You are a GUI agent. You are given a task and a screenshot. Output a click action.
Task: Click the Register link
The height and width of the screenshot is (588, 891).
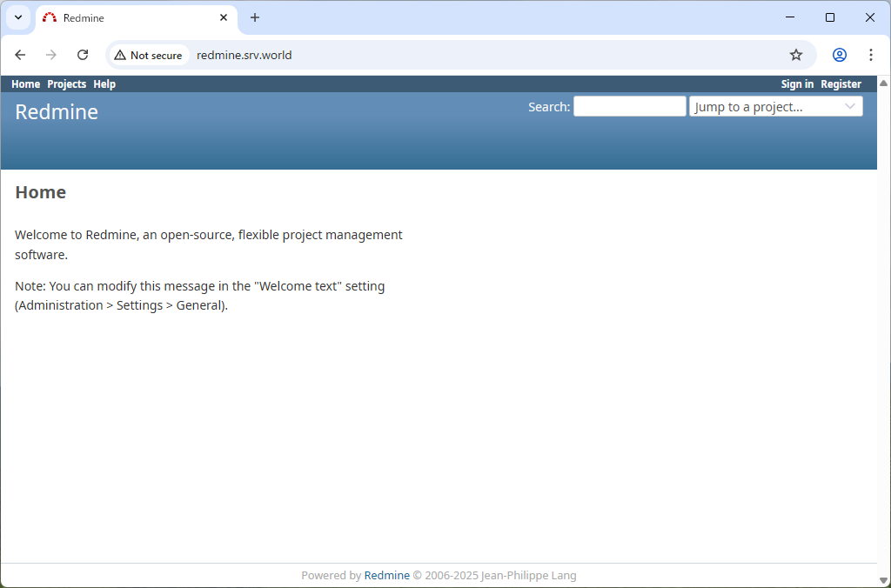click(x=841, y=84)
